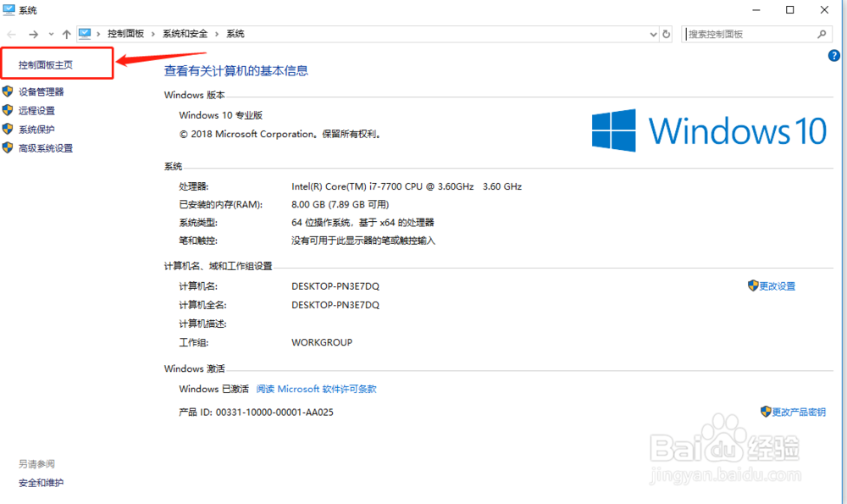
Task: Click installed RAM value 8.00 GB
Action: (x=340, y=204)
